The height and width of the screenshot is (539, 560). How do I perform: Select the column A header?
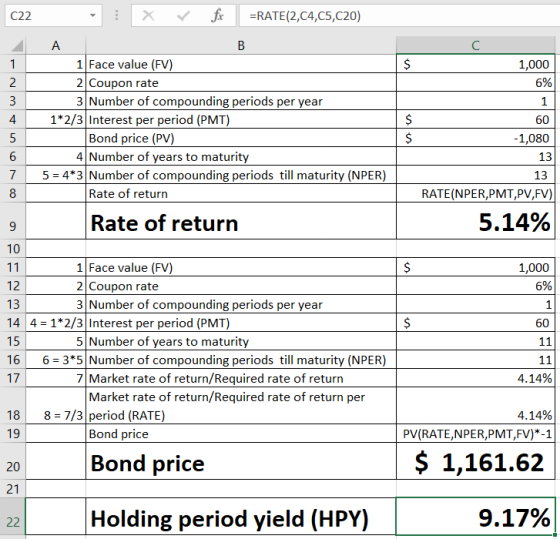[56, 45]
